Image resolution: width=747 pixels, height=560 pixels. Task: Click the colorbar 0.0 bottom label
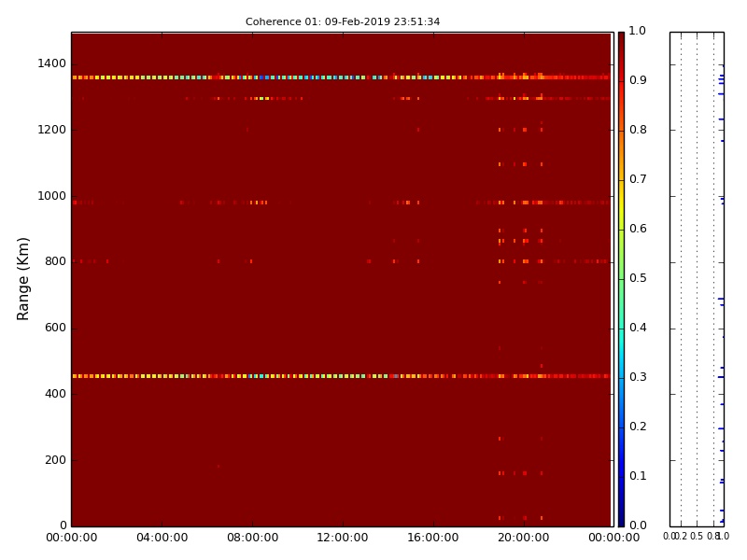coord(638,525)
